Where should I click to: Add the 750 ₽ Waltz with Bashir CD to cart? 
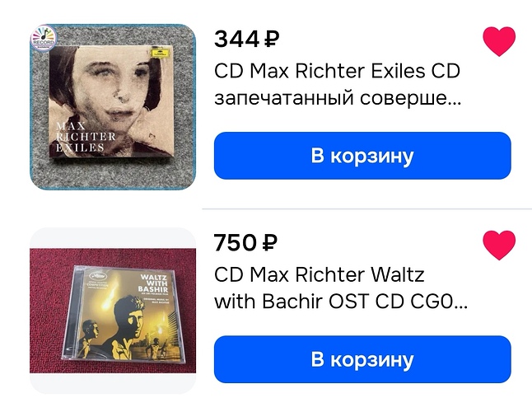tap(362, 359)
